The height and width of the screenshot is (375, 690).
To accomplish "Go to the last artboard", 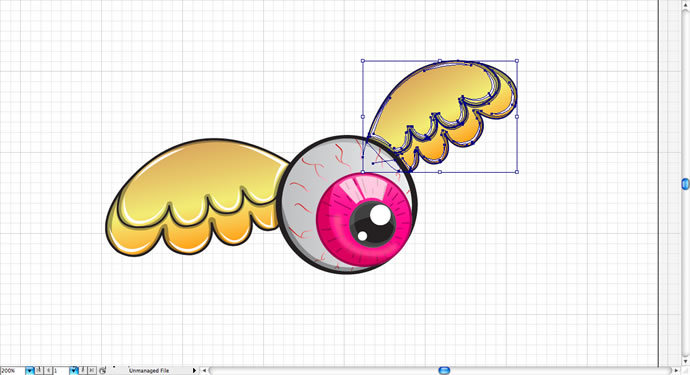I will 92,371.
